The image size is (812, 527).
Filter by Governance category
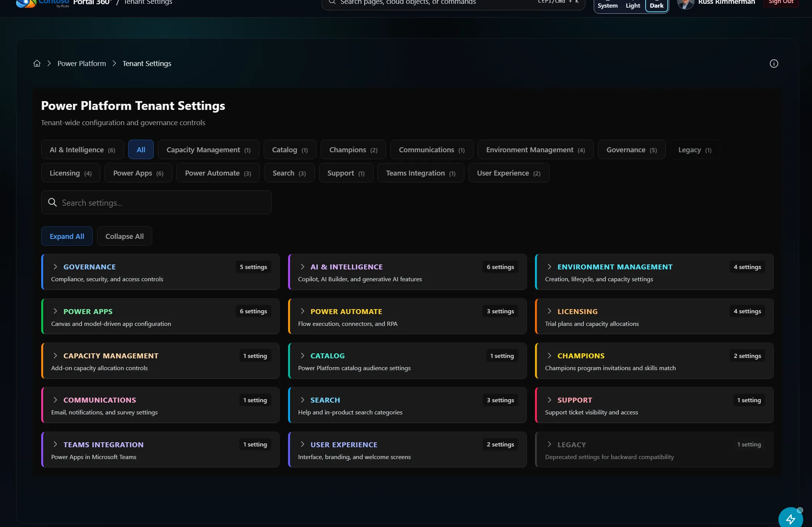(632, 150)
